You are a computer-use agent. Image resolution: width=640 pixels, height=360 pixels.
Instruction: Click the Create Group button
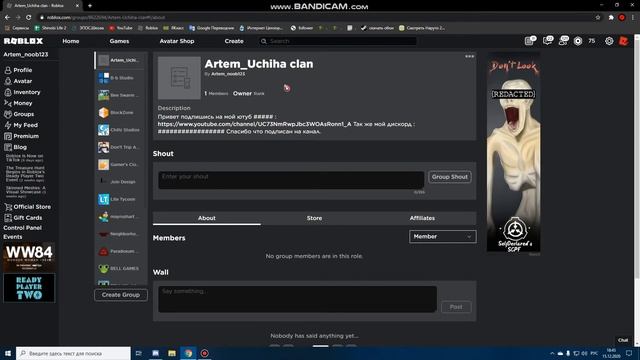click(x=121, y=295)
